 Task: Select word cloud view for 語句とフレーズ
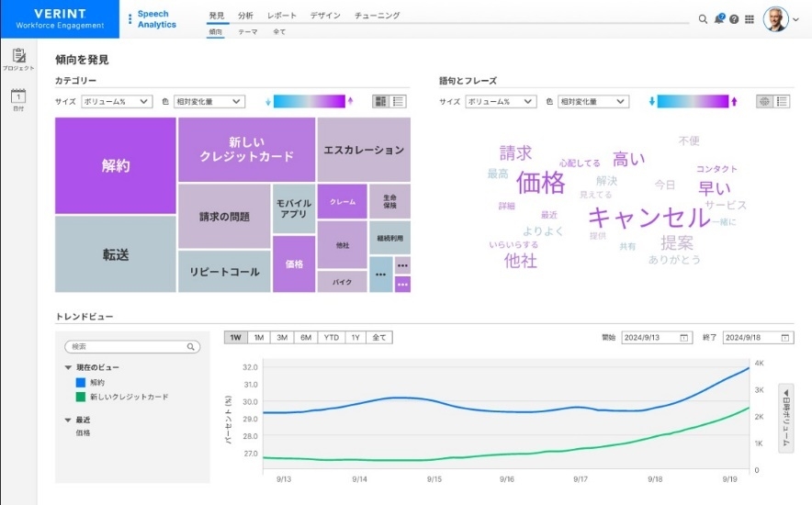pos(764,101)
